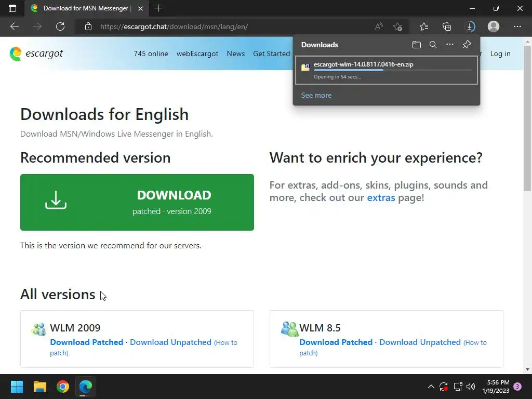The width and height of the screenshot is (532, 399).
Task: Click Log in in site header
Action: point(500,54)
